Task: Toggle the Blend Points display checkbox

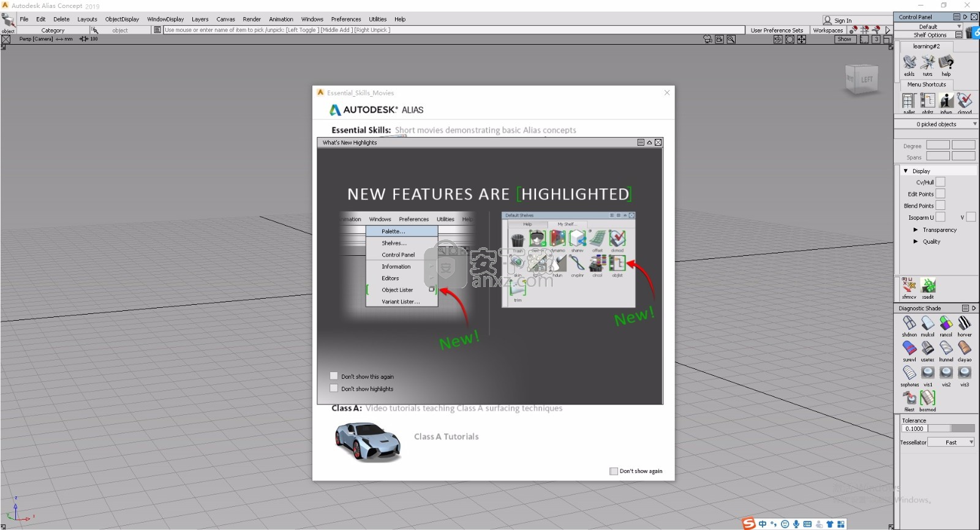Action: (940, 205)
